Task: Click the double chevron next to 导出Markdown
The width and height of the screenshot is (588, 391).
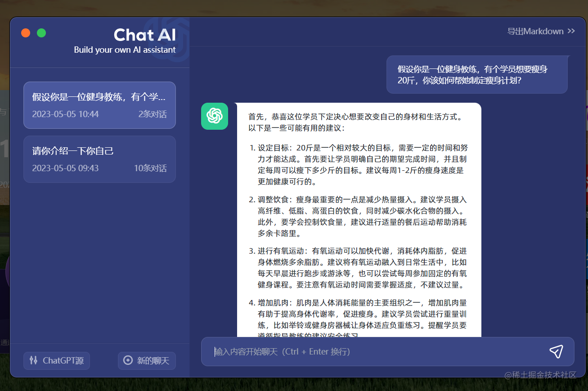Action: (x=571, y=31)
